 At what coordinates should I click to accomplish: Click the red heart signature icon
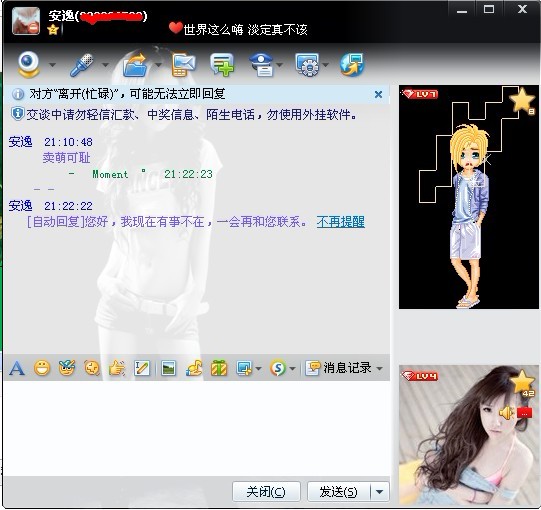[x=176, y=28]
